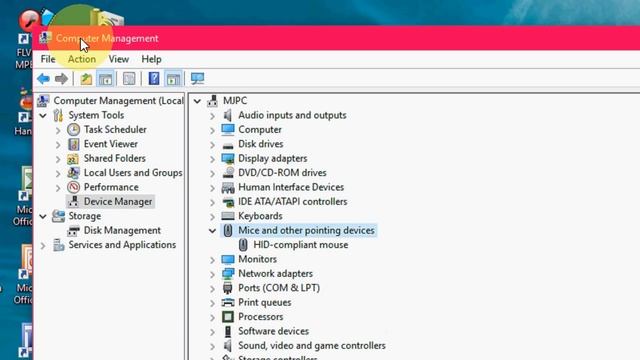Screen dimensions: 640x360
Task: Open the File menu
Action: (48, 59)
